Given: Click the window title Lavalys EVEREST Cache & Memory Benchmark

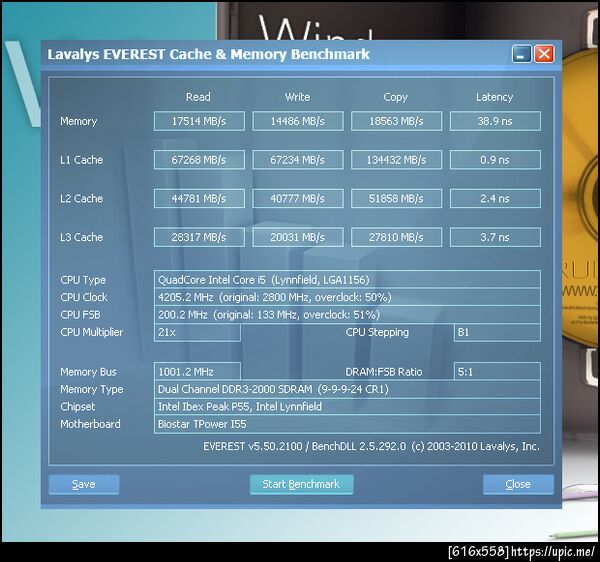Looking at the screenshot, I should click(209, 54).
